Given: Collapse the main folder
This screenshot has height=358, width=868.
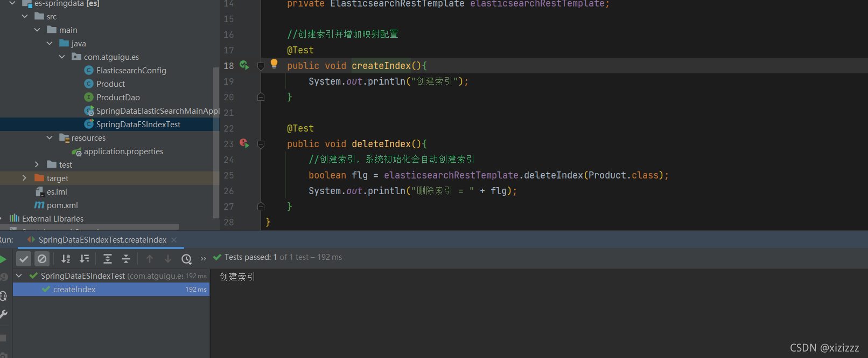Looking at the screenshot, I should click(x=37, y=30).
